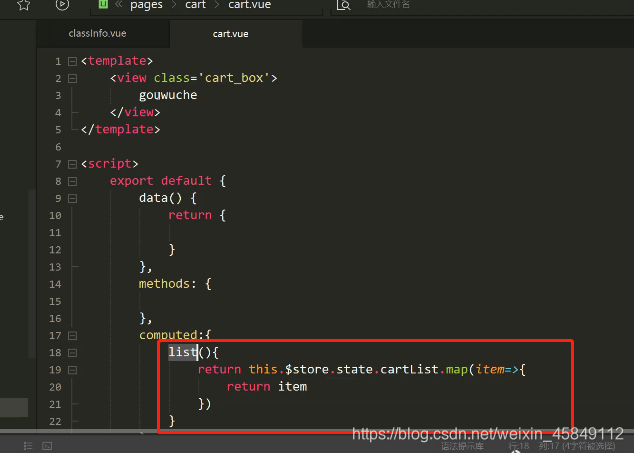Click line number 3 in the gutter
The height and width of the screenshot is (453, 634).
(58, 95)
